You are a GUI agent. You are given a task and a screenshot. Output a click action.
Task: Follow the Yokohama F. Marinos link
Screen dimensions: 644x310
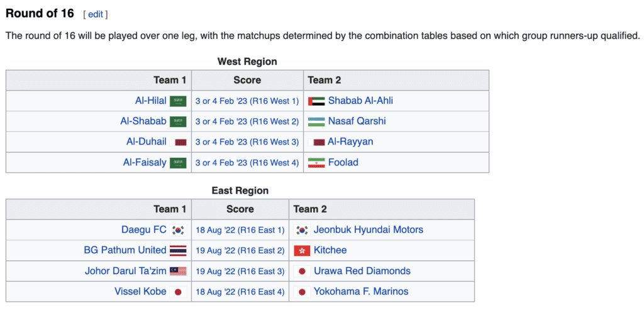click(361, 291)
